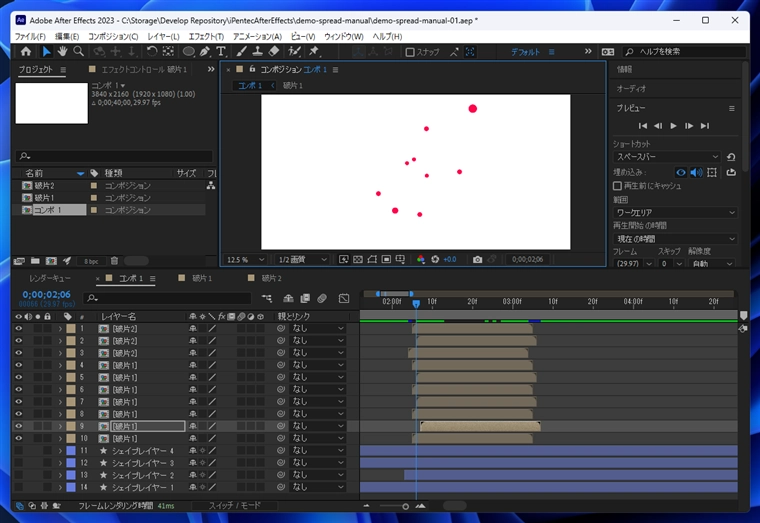Select the Ellipse shape tool

click(189, 51)
